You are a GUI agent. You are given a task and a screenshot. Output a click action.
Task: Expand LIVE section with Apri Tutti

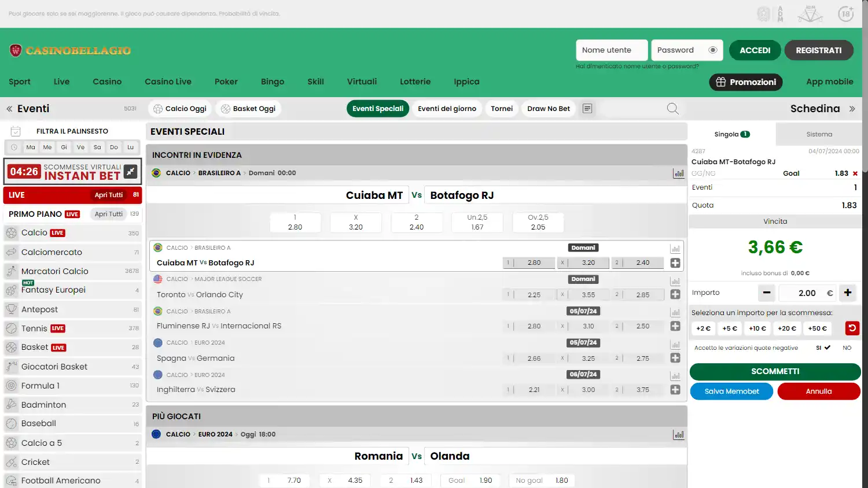(x=109, y=195)
